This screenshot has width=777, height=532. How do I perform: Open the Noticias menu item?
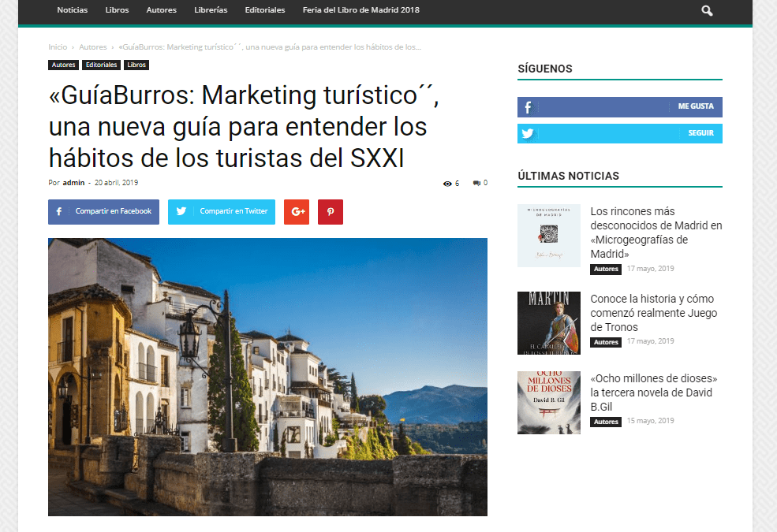pyautogui.click(x=73, y=10)
